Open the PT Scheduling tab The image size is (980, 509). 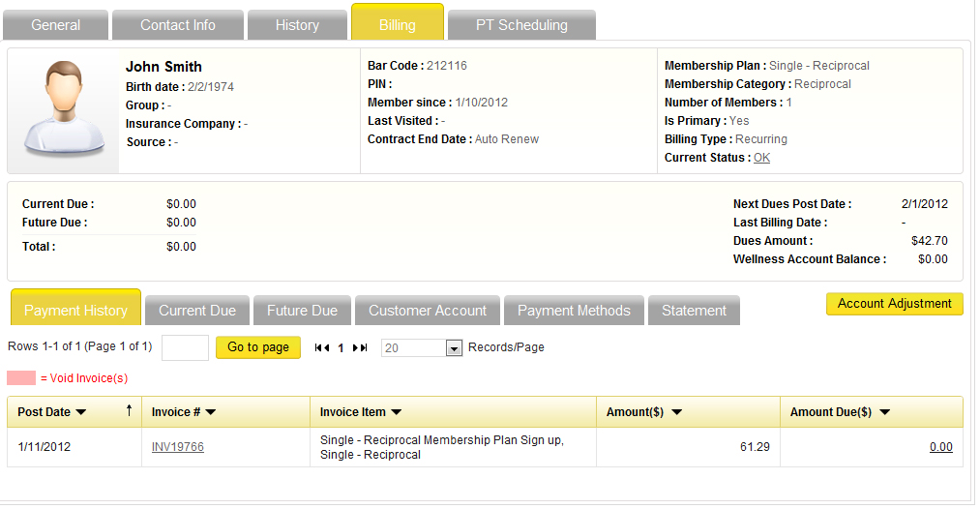tap(521, 25)
